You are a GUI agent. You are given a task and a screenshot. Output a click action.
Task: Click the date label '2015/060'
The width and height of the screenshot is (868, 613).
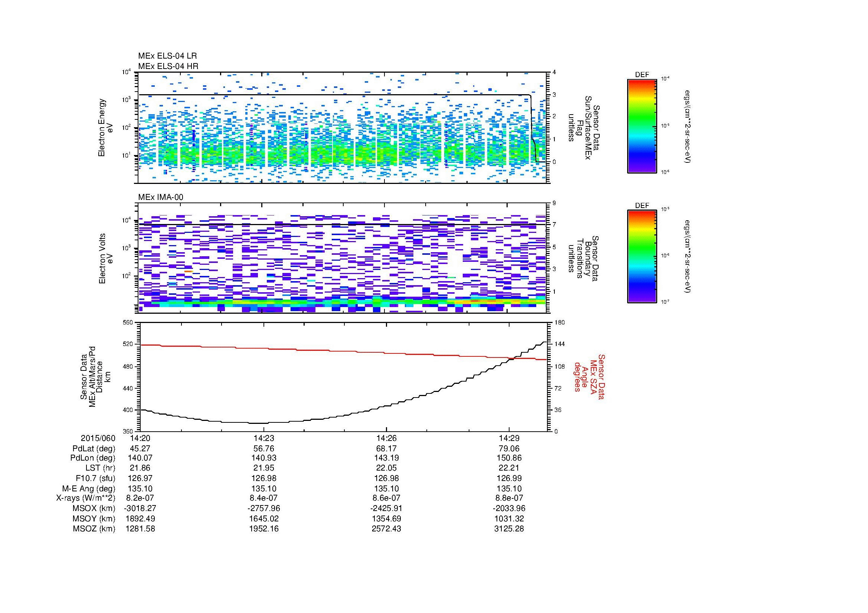pyautogui.click(x=98, y=438)
